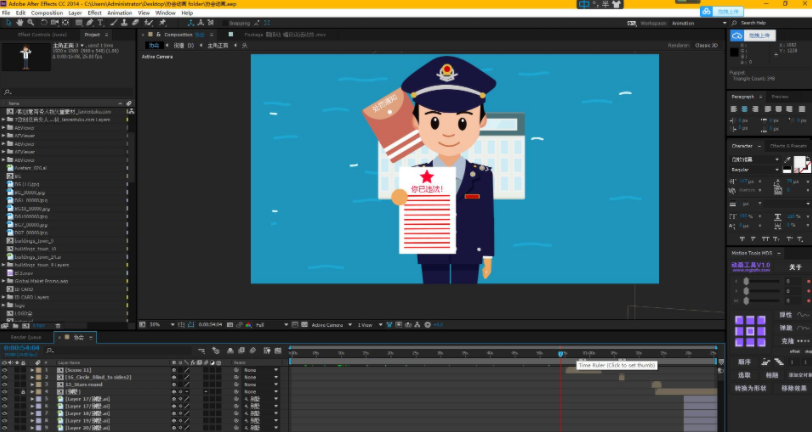Select the Rotation tool
The width and height of the screenshot is (812, 432).
click(44, 23)
